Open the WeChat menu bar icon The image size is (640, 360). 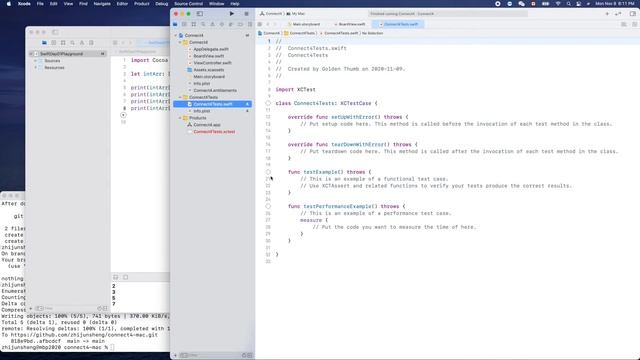[521, 4]
